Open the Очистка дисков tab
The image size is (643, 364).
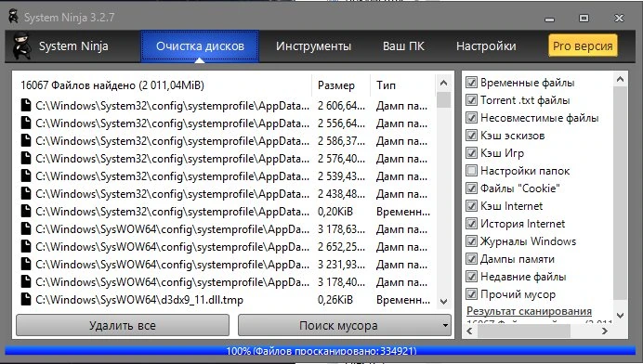(200, 45)
